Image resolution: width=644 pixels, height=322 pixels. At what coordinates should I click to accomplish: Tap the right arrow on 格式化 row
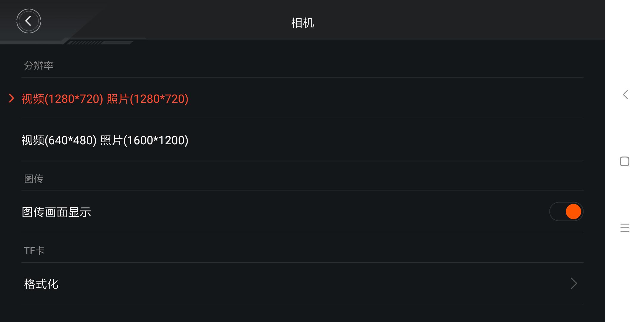(x=574, y=284)
